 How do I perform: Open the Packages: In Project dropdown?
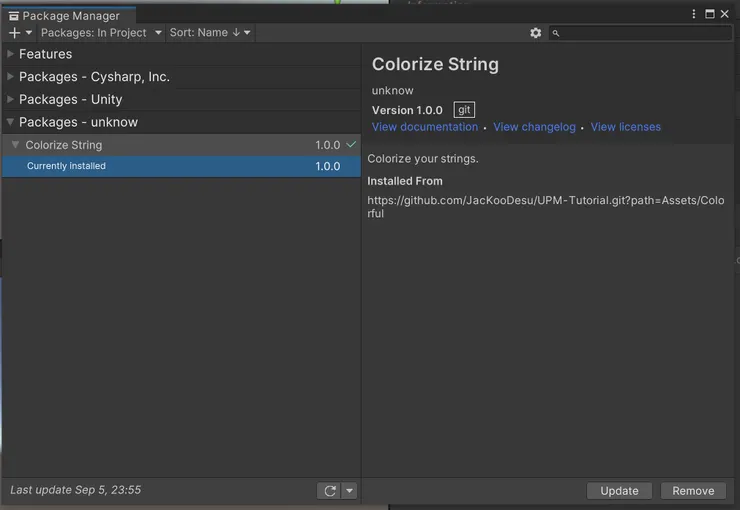(101, 33)
